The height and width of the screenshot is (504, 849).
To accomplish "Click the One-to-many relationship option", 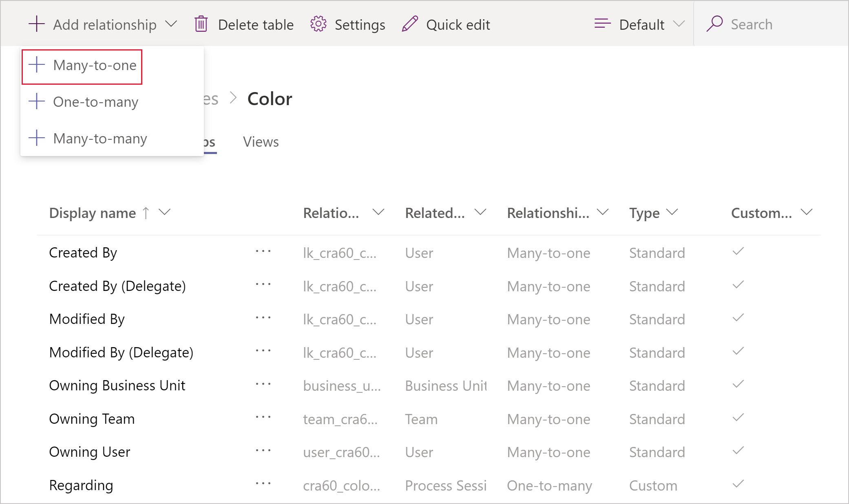I will tap(97, 101).
